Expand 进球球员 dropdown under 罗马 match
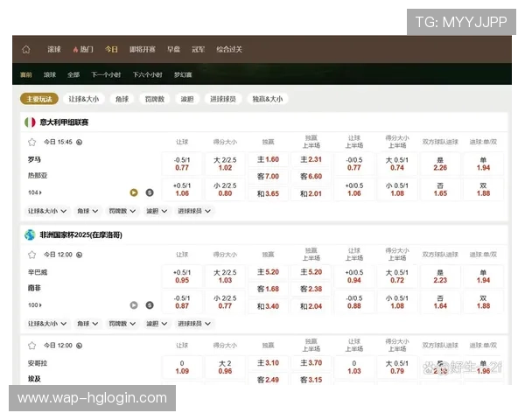The image size is (525, 420). coord(194,211)
